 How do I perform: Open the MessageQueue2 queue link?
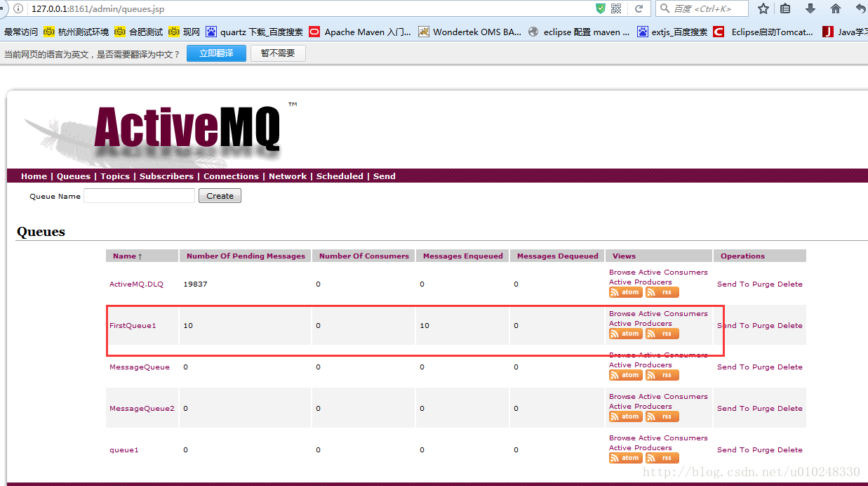(142, 409)
